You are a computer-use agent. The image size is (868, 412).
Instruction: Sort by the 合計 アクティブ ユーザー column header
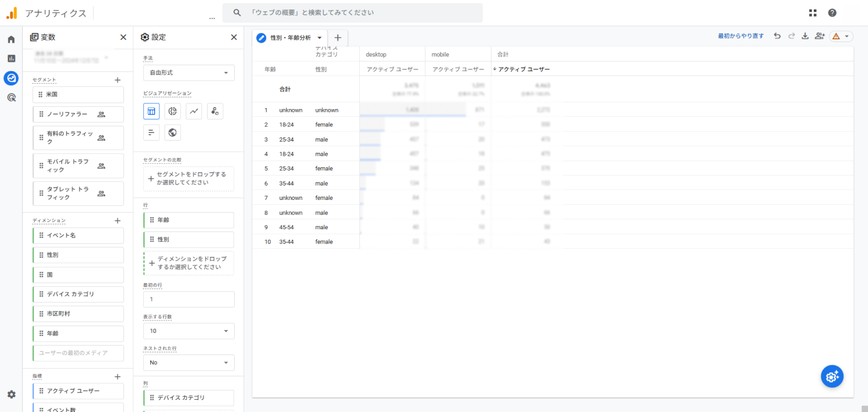[524, 69]
